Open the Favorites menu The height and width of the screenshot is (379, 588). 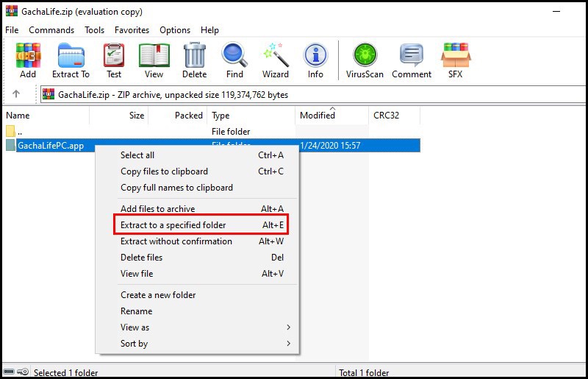click(132, 30)
